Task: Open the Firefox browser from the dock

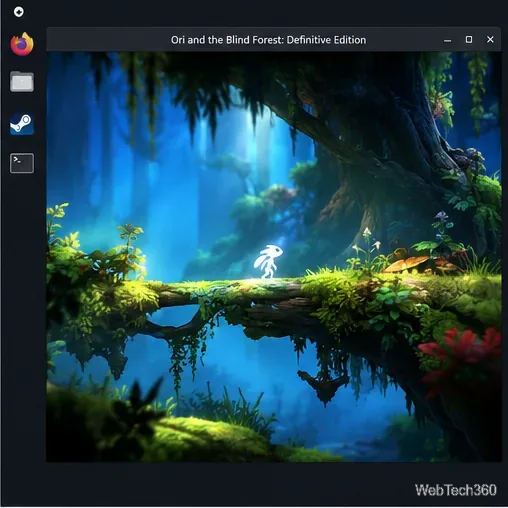Action: coord(22,44)
